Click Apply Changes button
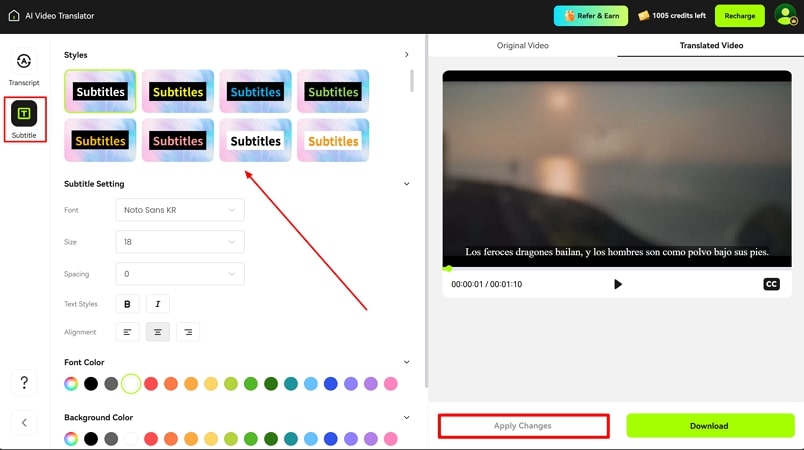 tap(523, 426)
